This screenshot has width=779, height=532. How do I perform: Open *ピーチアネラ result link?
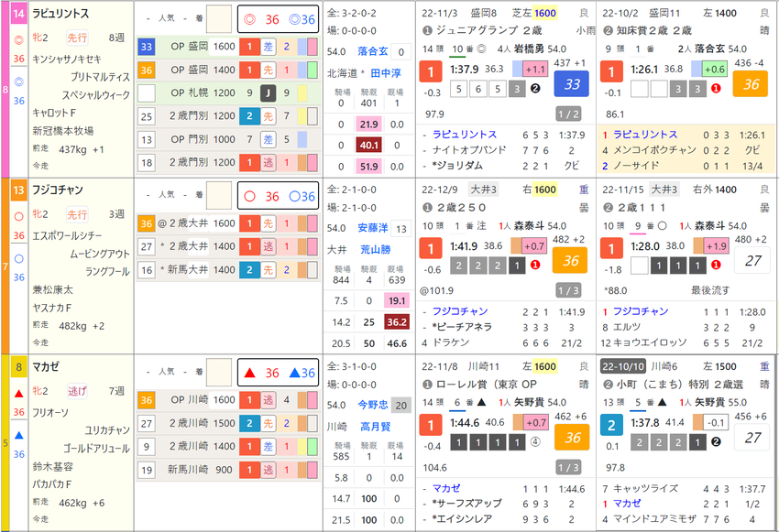click(x=462, y=327)
